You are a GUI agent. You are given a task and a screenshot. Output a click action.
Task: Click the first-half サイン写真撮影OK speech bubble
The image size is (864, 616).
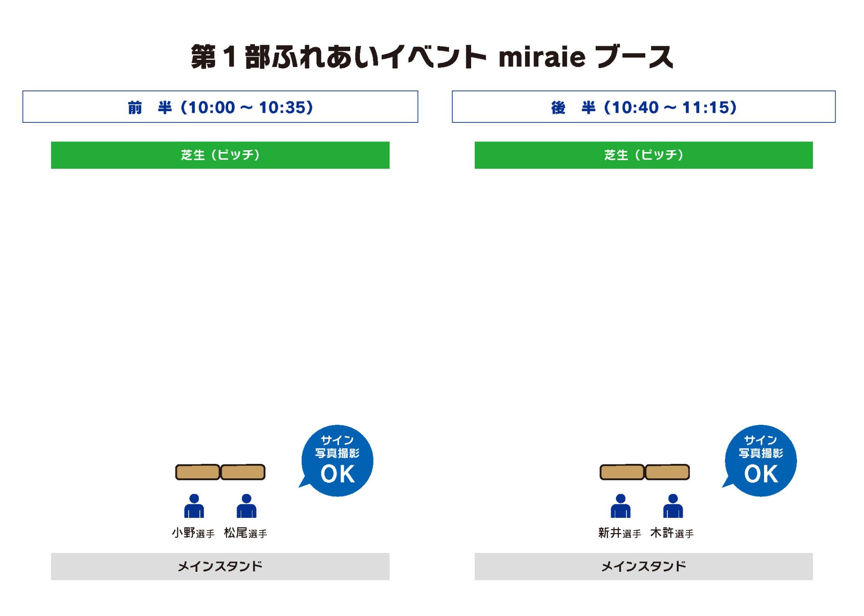[x=337, y=460]
